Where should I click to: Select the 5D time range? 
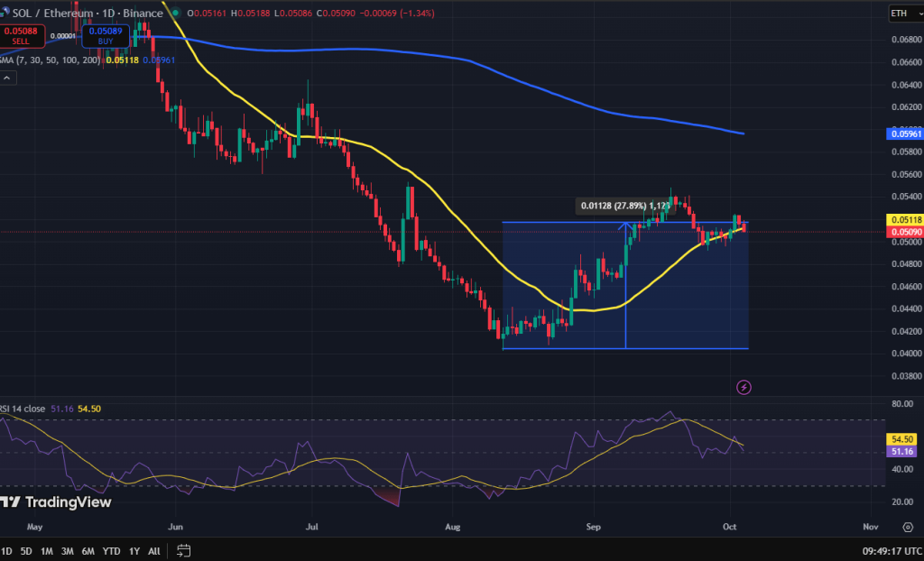tap(26, 551)
